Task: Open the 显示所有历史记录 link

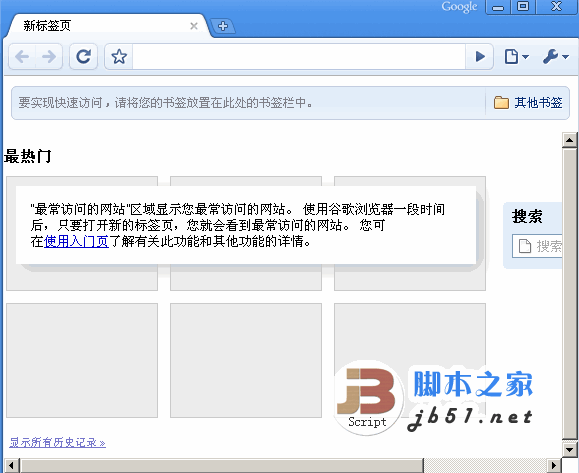Action: coord(57,442)
